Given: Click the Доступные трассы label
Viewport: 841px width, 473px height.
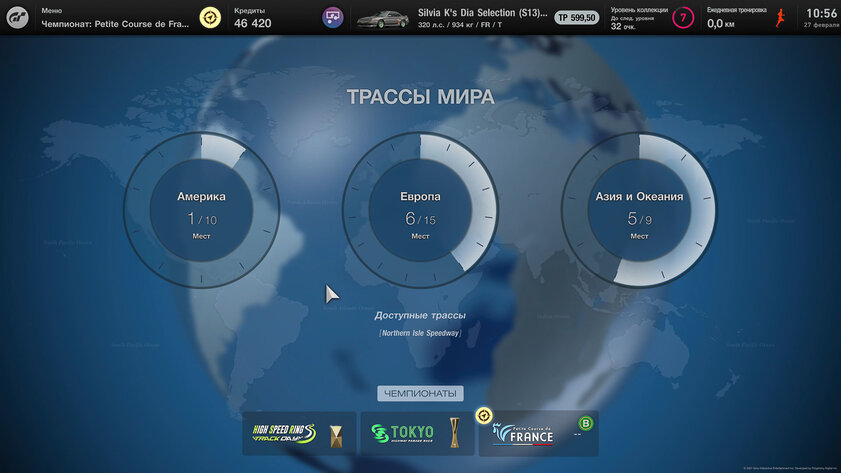Looking at the screenshot, I should click(x=420, y=315).
